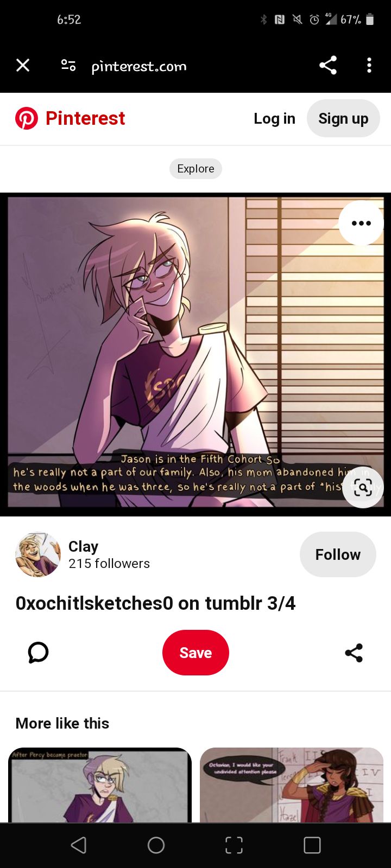Open browser three-dot overflow menu
391x868 pixels.
click(369, 66)
